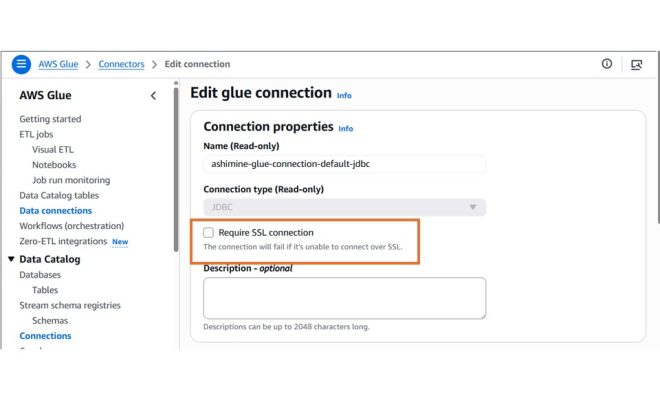Click the info circle icon in header
The width and height of the screenshot is (660, 400).
click(x=607, y=64)
